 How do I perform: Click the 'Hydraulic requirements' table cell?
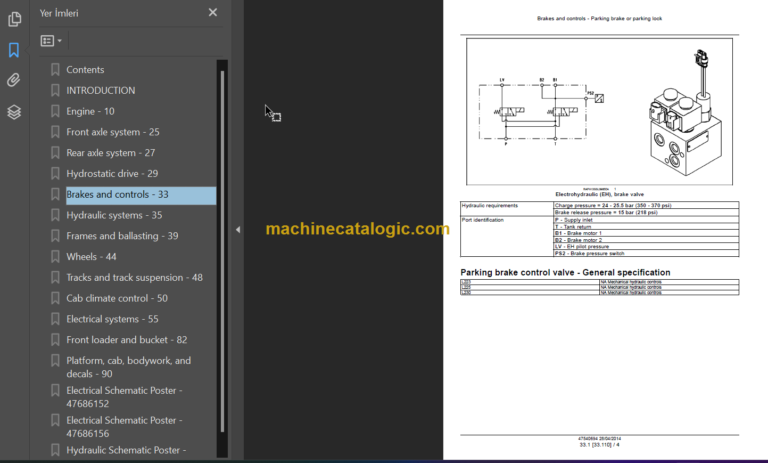tap(506, 209)
